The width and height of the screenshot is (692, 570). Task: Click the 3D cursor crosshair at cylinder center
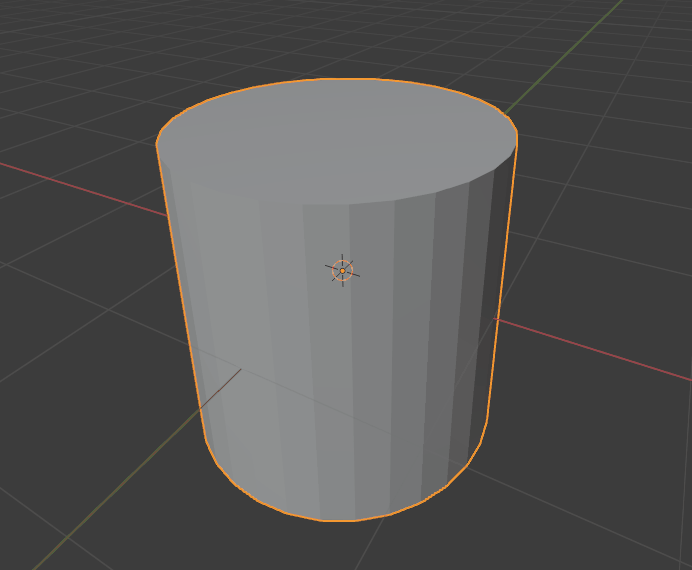pyautogui.click(x=342, y=270)
